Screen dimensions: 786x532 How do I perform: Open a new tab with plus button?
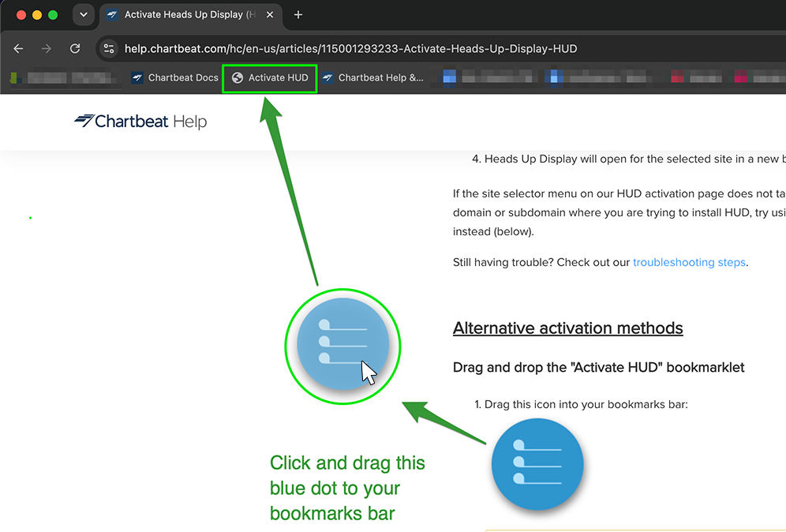pyautogui.click(x=298, y=14)
